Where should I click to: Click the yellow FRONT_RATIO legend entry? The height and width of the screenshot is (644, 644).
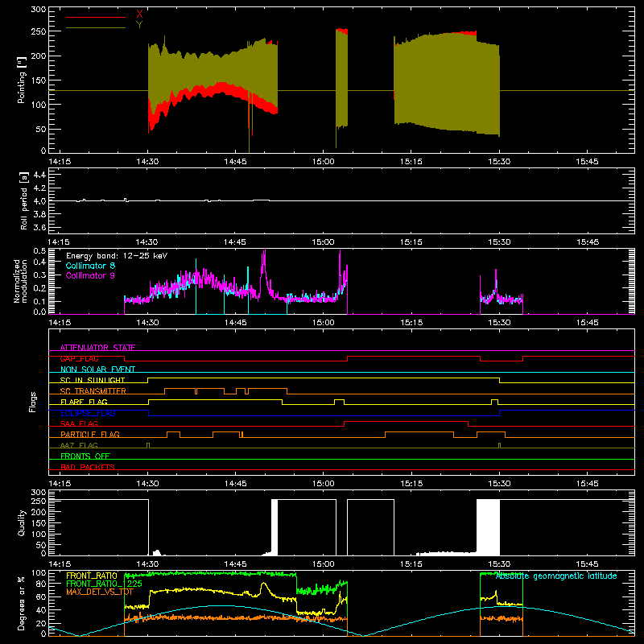click(92, 576)
